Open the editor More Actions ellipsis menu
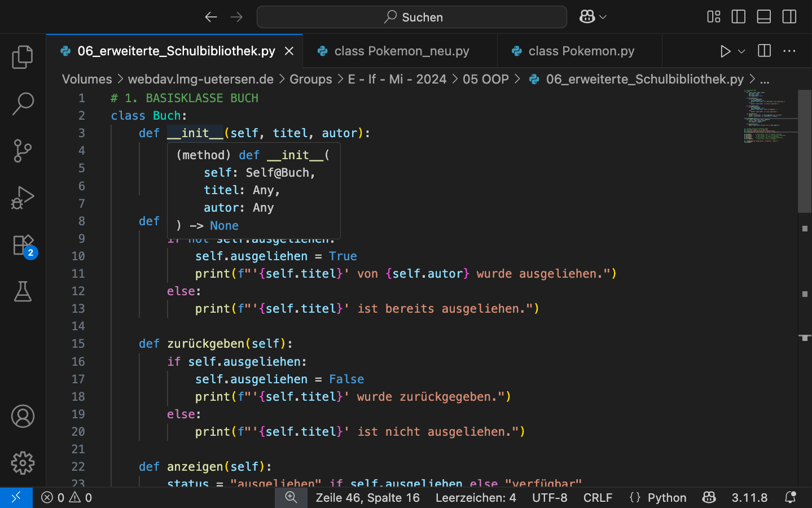Image resolution: width=812 pixels, height=508 pixels. (x=789, y=51)
